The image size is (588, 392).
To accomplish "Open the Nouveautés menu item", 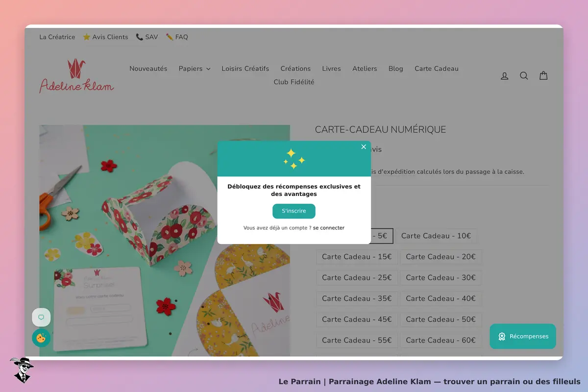I will [148, 69].
